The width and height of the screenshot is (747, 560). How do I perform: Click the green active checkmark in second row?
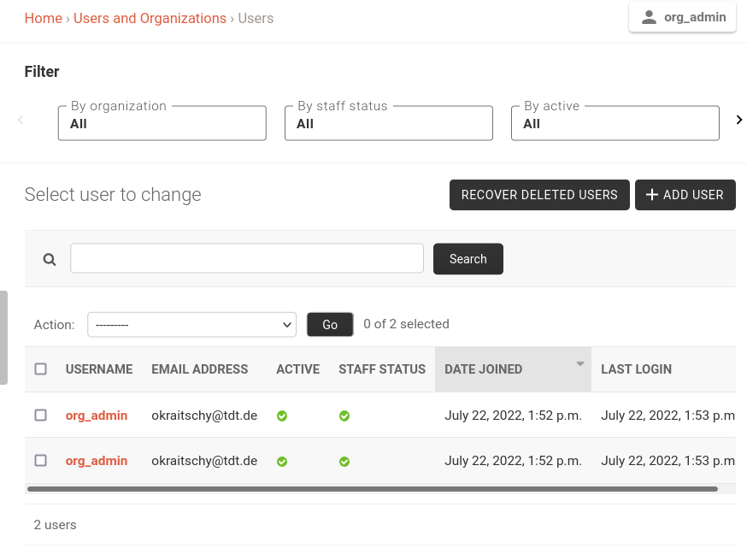click(281, 461)
